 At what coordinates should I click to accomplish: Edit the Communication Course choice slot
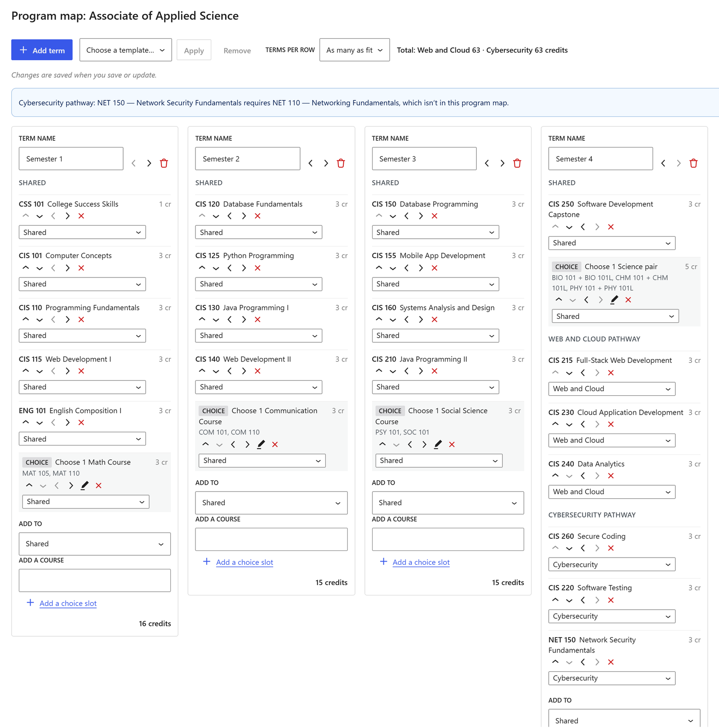[x=261, y=445]
